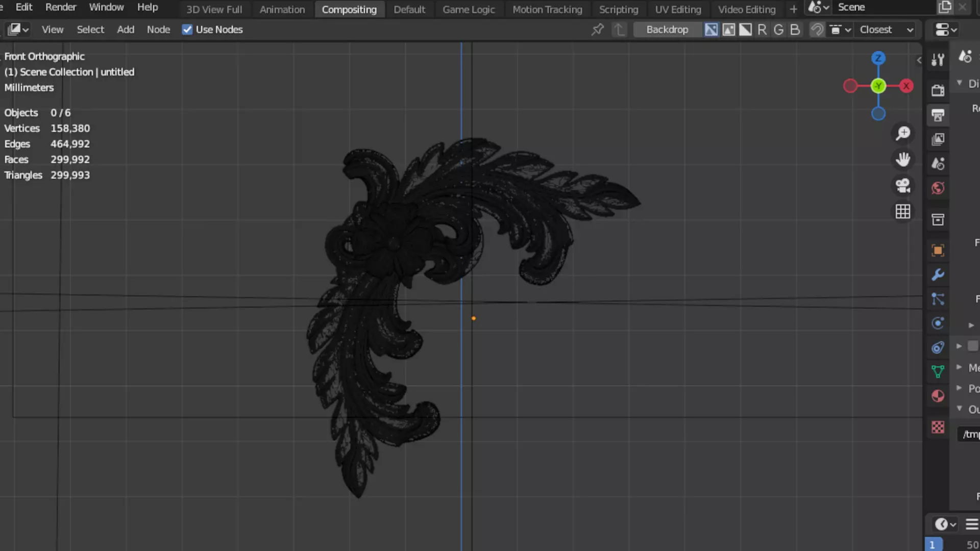Open the World properties globe tab
Screen dimensions: 980x551
pyautogui.click(x=938, y=188)
